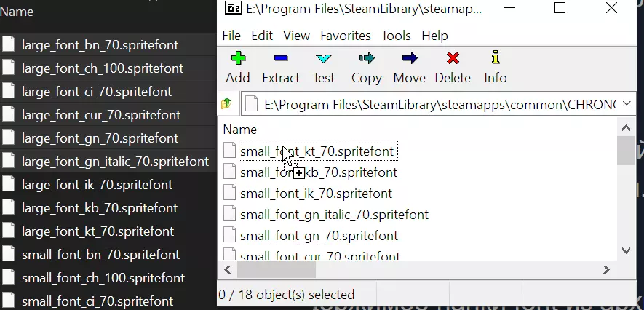Click the vertical scrollbar thumb

click(626, 151)
